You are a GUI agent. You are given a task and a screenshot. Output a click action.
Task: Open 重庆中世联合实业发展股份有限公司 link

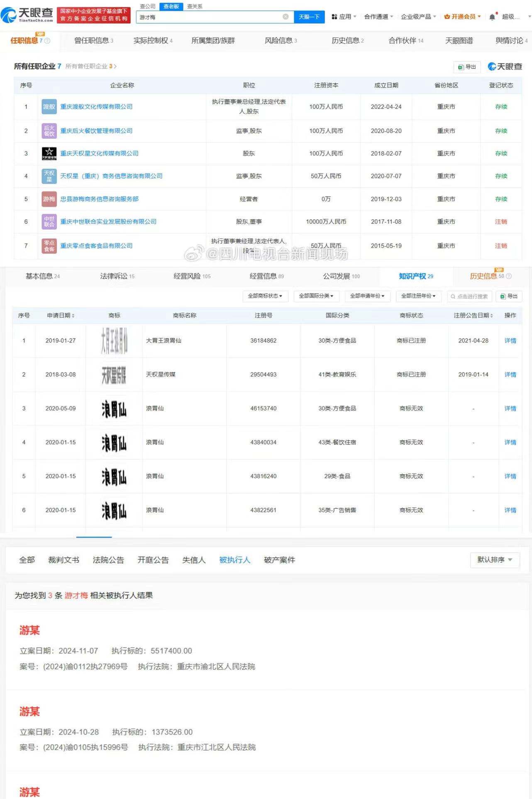pyautogui.click(x=108, y=221)
